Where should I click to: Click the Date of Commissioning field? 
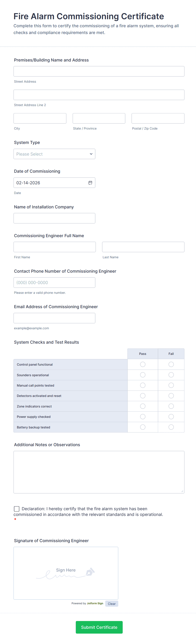pyautogui.click(x=50, y=183)
